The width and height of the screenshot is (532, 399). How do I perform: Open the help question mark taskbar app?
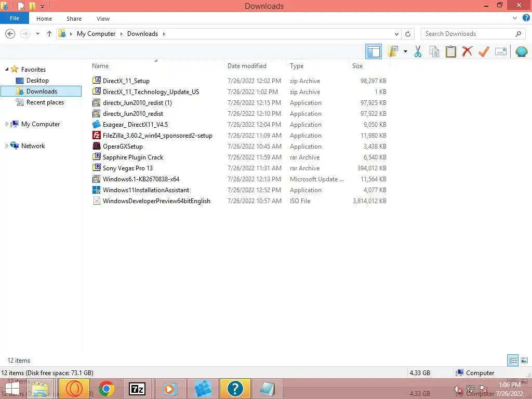pos(235,389)
